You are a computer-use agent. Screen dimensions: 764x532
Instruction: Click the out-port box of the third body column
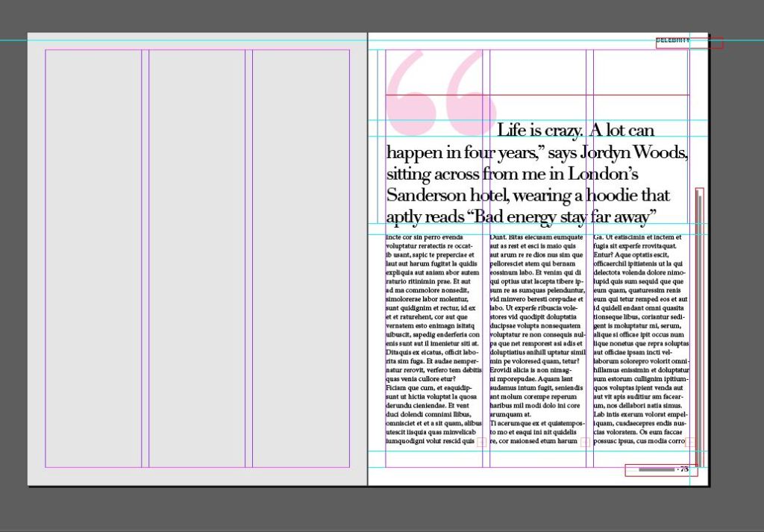(x=690, y=442)
